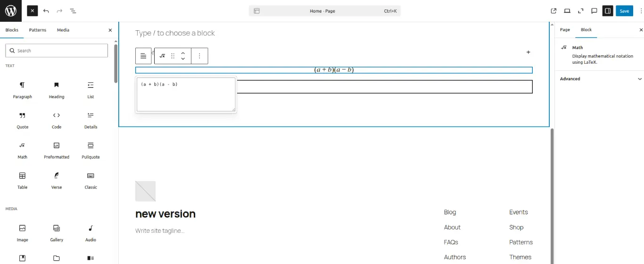Insert an Audio block
Image resolution: width=644 pixels, height=264 pixels.
(91, 233)
